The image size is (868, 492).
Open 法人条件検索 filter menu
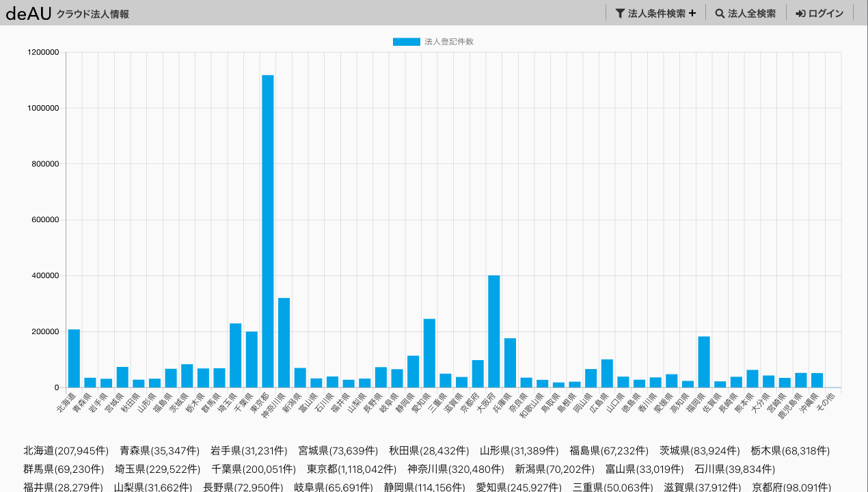[655, 13]
